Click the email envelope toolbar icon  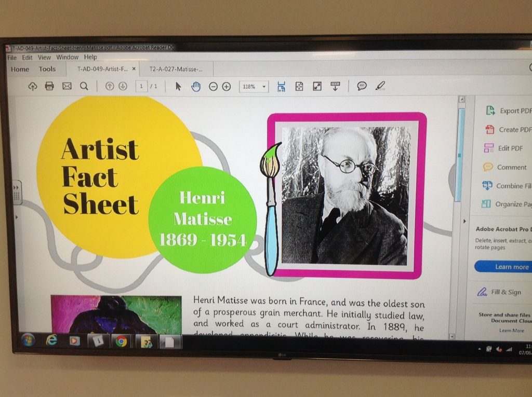(66, 86)
